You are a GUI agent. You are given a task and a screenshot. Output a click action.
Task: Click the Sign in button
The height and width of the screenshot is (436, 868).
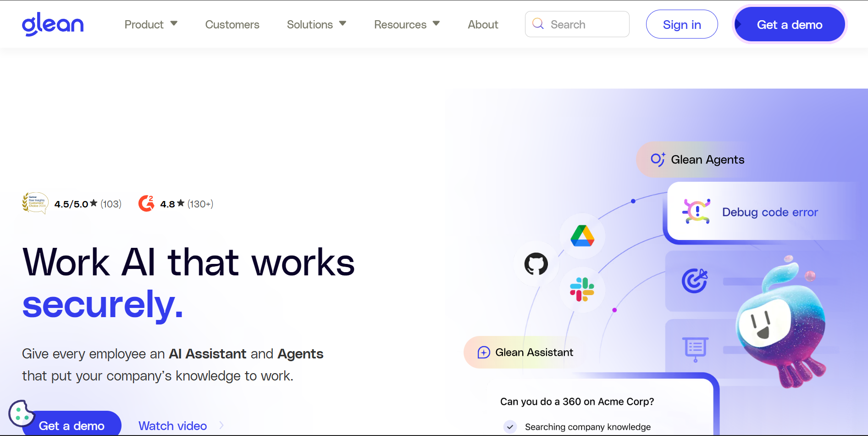tap(681, 24)
